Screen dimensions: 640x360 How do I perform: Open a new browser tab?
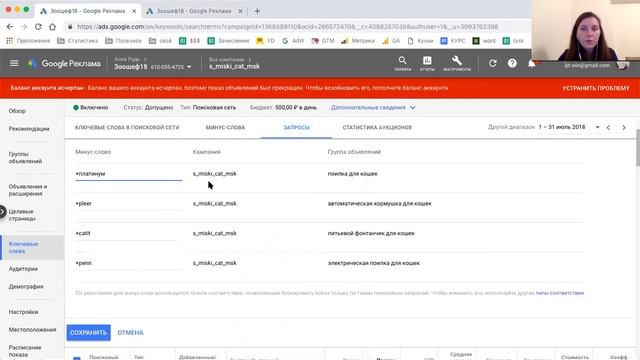[x=257, y=11]
